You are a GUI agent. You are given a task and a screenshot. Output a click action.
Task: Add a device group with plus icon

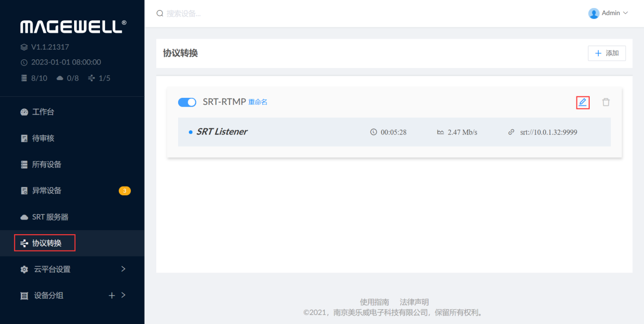pos(112,295)
